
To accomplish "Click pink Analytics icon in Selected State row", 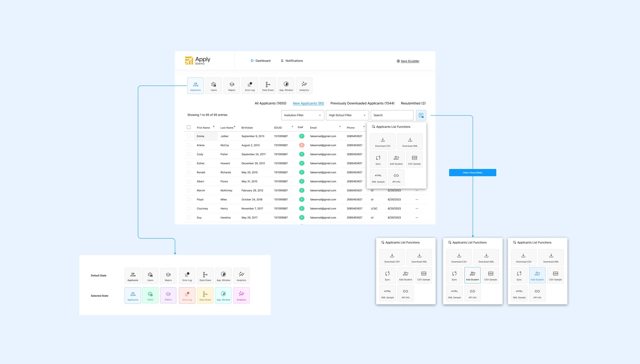I will point(241,295).
